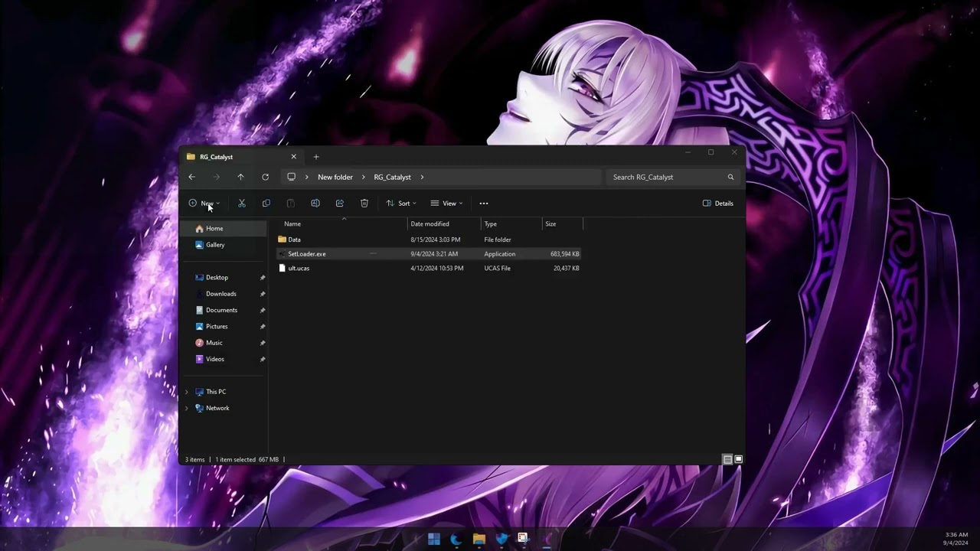Toggle the Details pane
The width and height of the screenshot is (980, 551).
718,204
